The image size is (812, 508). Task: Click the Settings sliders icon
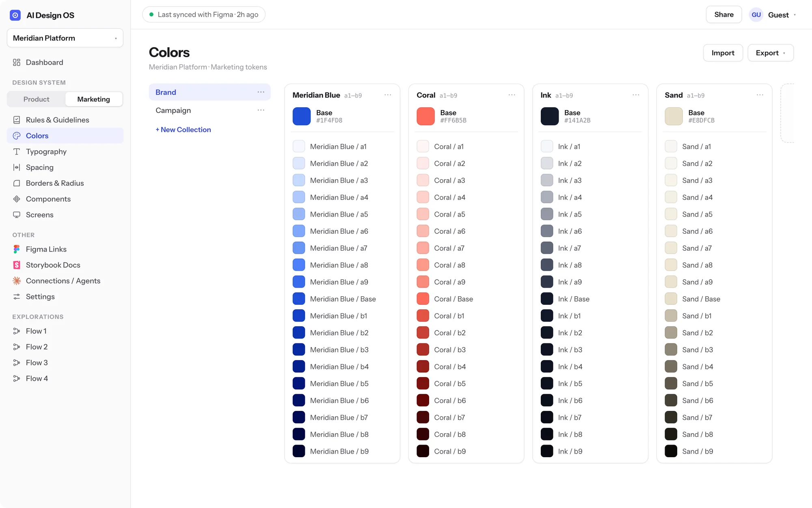click(x=17, y=297)
